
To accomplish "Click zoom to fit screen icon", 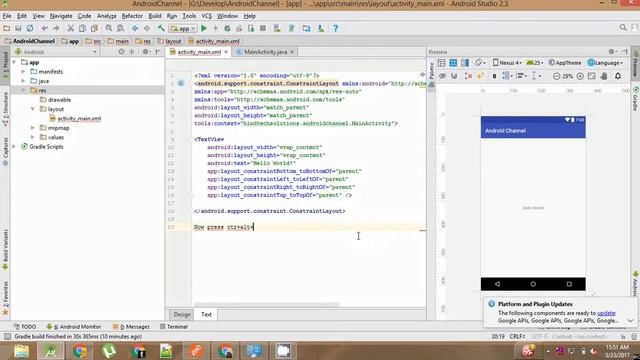I will coord(592,76).
